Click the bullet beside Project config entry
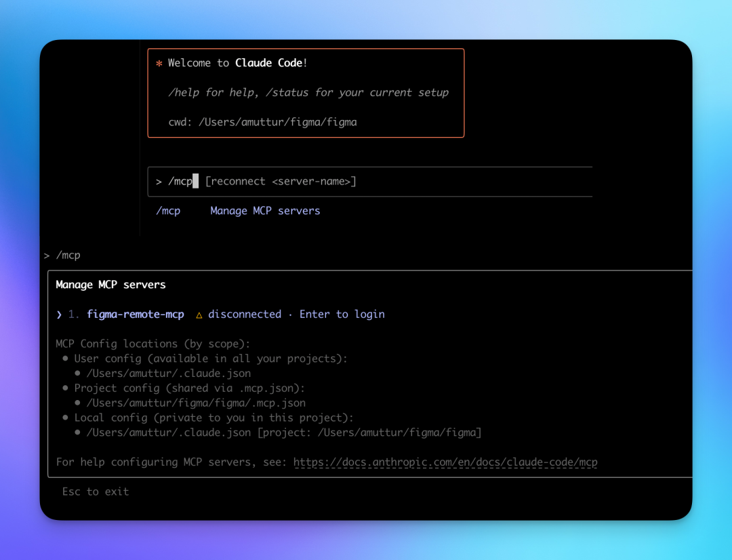Viewport: 732px width, 560px height. point(64,388)
